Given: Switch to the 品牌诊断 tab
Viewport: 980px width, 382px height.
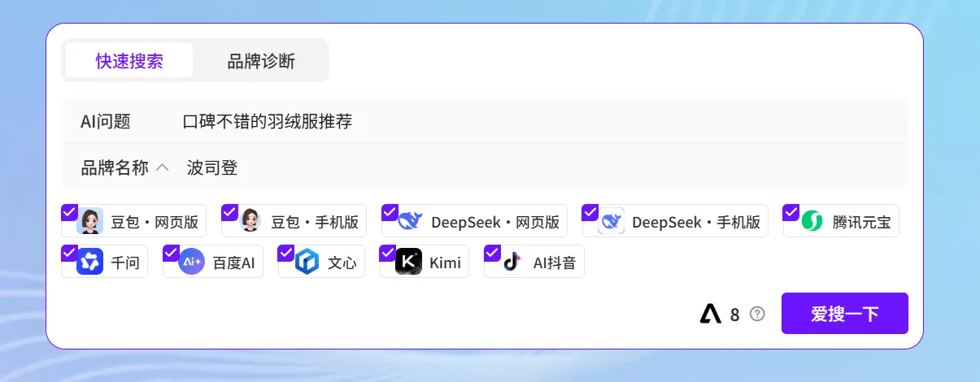Looking at the screenshot, I should click(x=261, y=61).
